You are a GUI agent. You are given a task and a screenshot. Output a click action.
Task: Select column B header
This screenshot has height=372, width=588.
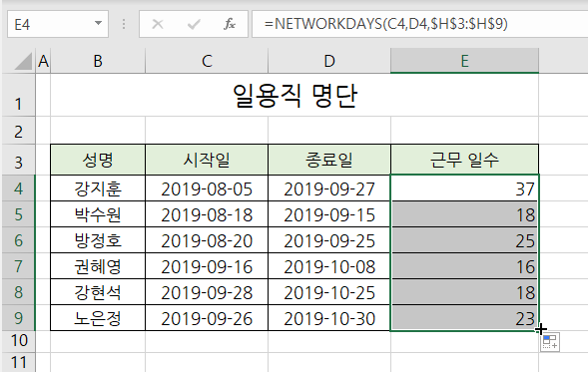[98, 61]
